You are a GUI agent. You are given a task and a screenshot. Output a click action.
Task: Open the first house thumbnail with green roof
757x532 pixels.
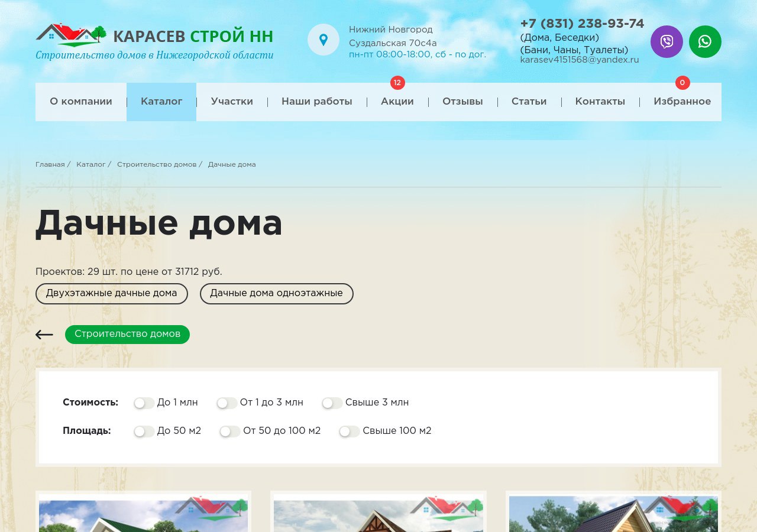[x=143, y=513]
